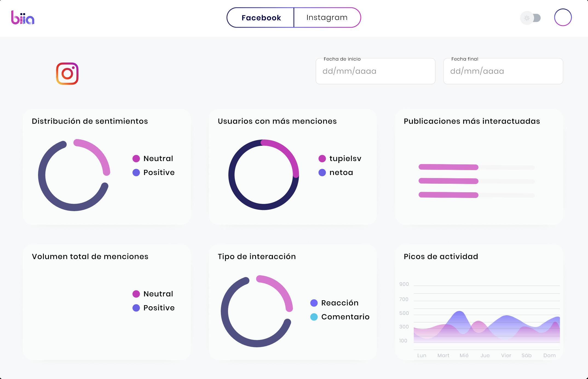Click the Positive label in sentiment distribution
This screenshot has width=588, height=379.
pyautogui.click(x=159, y=173)
